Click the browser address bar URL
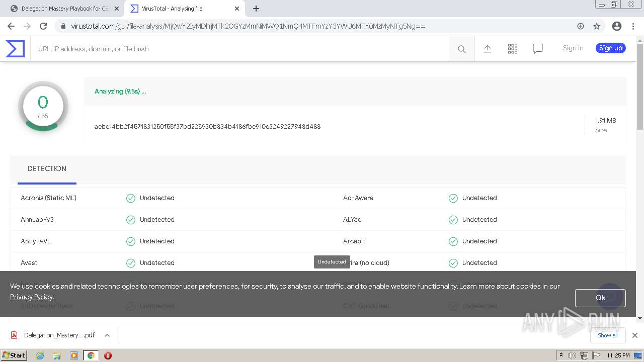The height and width of the screenshot is (362, 644). pos(248,26)
